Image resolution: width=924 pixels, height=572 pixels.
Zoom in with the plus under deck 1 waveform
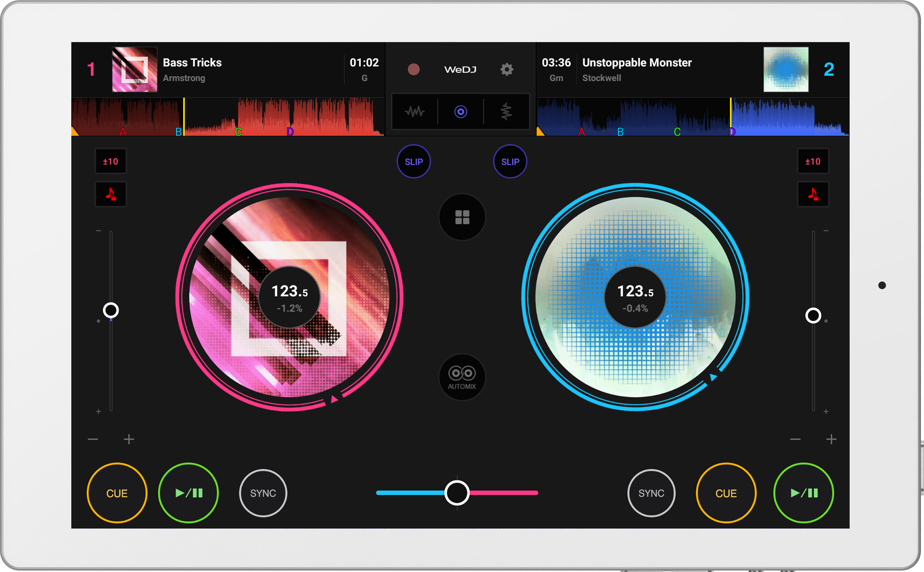[x=129, y=439]
